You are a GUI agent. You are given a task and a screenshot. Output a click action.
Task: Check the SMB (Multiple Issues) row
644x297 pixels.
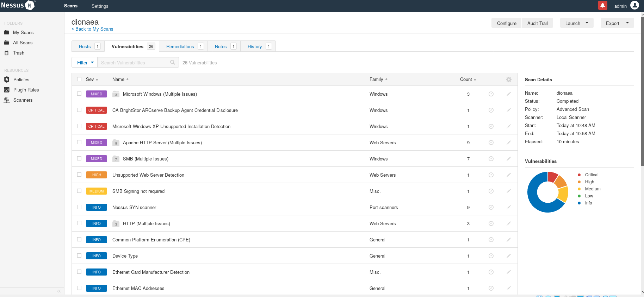(x=79, y=158)
